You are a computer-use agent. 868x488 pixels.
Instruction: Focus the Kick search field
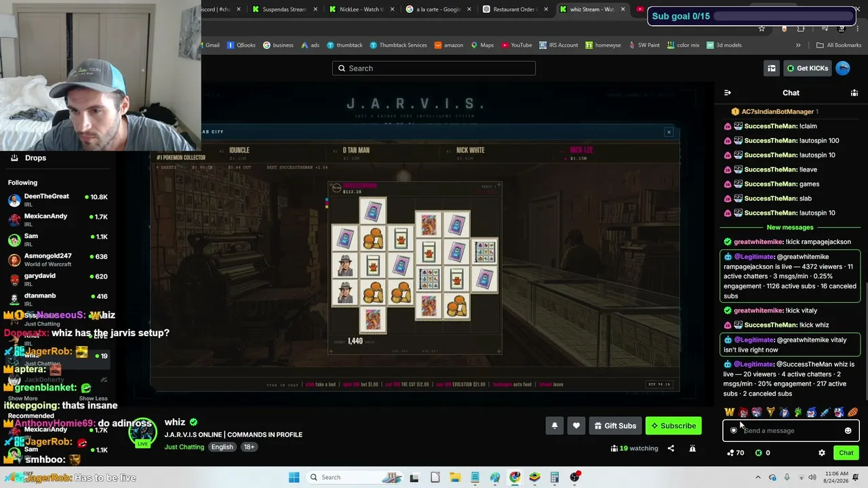click(434, 68)
